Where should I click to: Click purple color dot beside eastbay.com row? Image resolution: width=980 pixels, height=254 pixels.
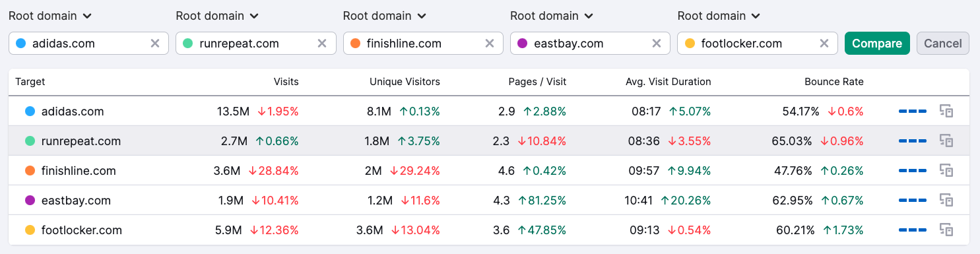tap(30, 201)
